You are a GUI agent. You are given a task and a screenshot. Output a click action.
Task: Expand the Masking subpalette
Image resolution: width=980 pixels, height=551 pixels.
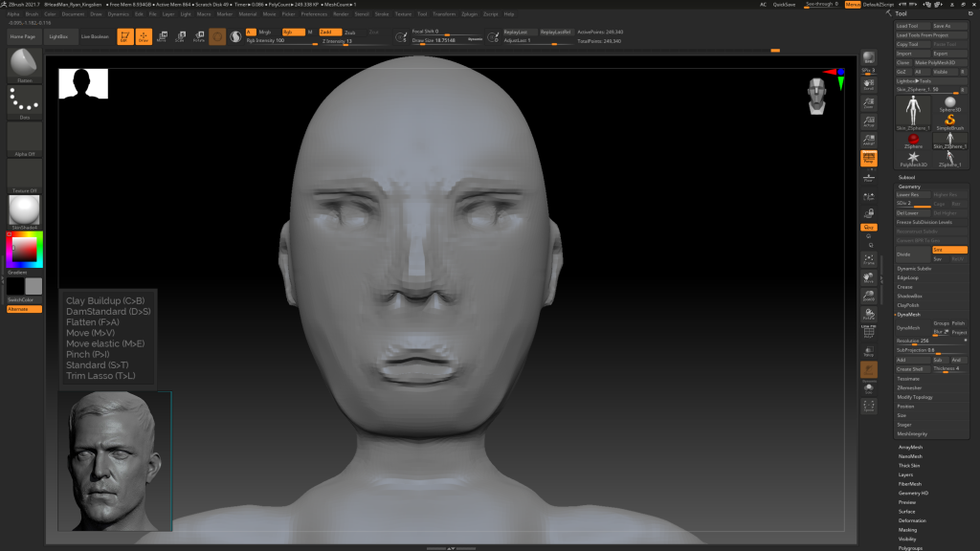coord(907,529)
